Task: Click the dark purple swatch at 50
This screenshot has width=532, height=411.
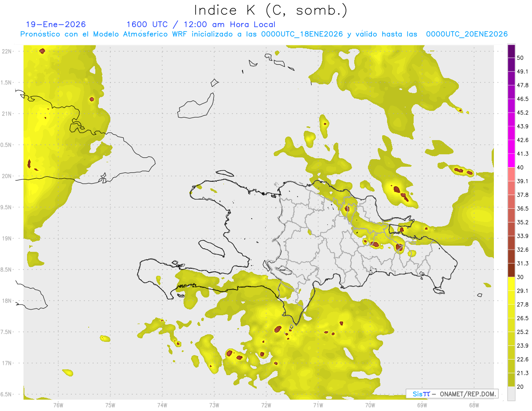Action: click(x=512, y=51)
